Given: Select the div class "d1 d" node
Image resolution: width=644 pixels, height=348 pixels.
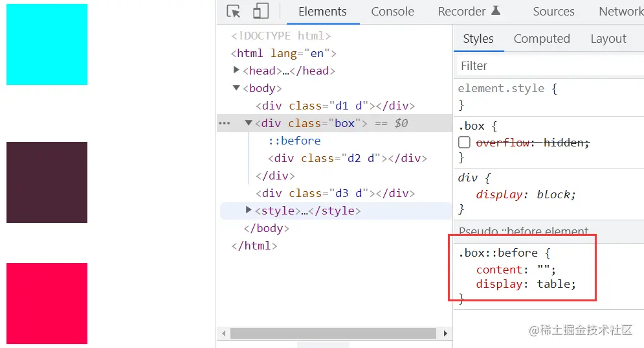Looking at the screenshot, I should click(335, 106).
